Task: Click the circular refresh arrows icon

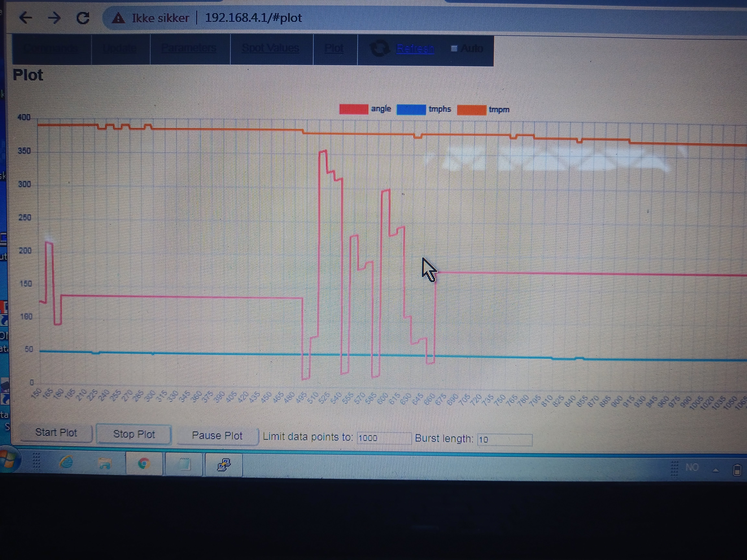Action: [380, 48]
